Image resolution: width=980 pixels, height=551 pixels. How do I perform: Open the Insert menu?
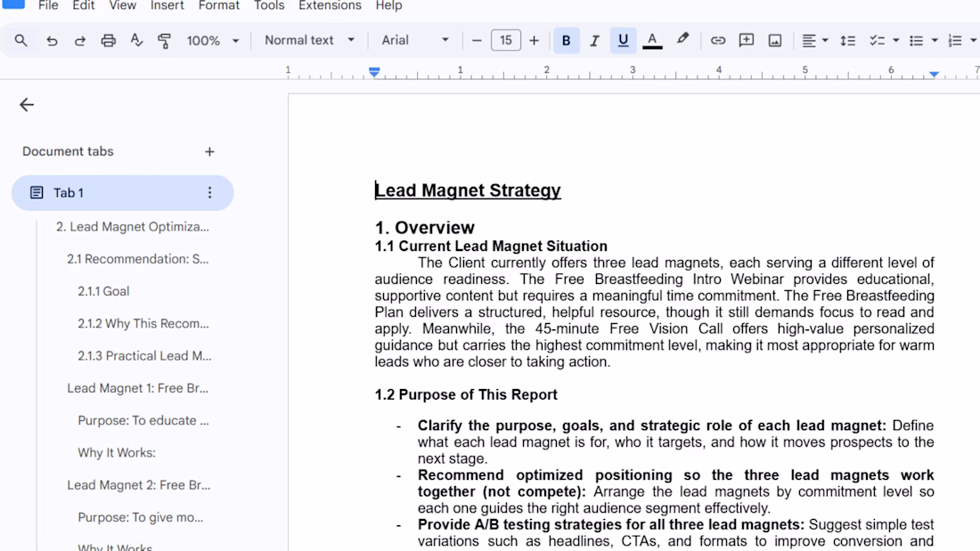(167, 6)
